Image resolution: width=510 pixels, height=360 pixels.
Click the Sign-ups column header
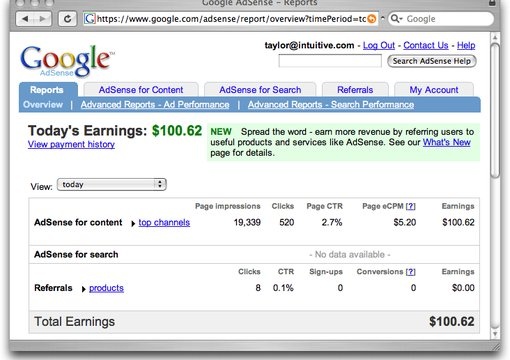326,272
